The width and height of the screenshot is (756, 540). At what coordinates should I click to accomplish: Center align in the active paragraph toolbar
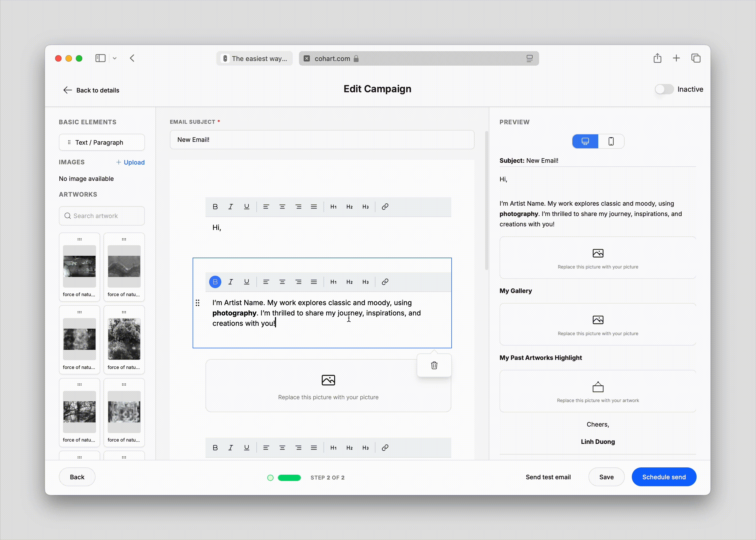pos(282,282)
